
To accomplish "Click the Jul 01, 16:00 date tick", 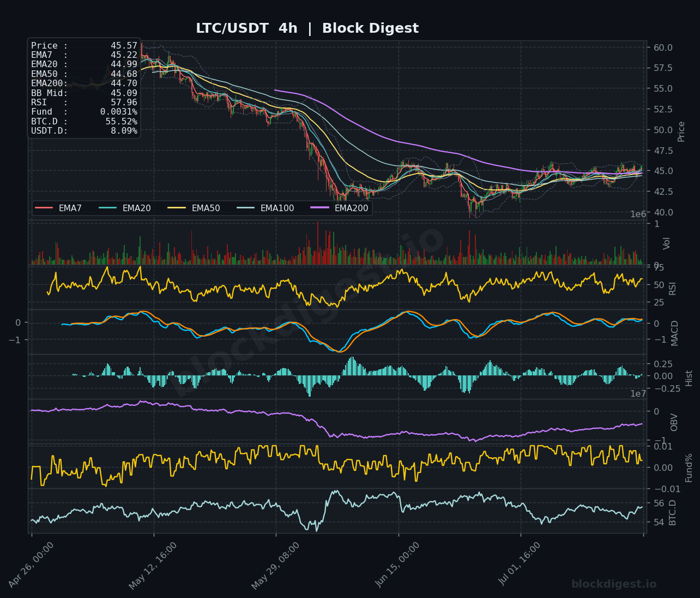I will point(520,564).
